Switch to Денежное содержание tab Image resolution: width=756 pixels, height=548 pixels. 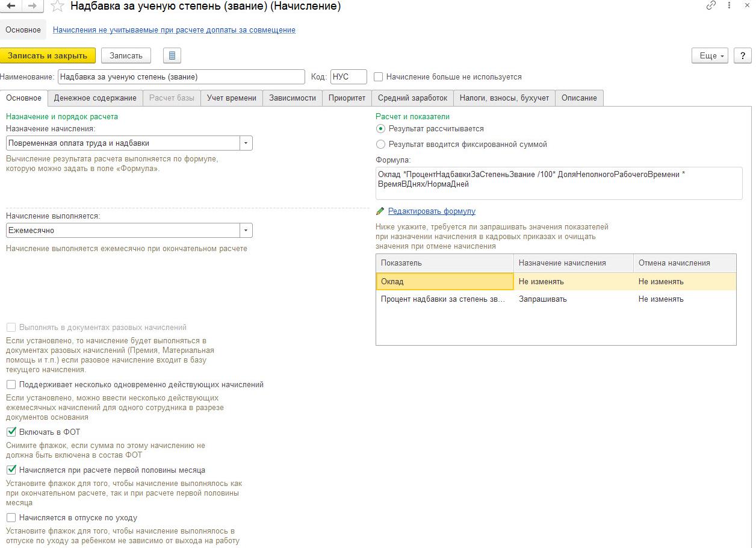point(95,98)
